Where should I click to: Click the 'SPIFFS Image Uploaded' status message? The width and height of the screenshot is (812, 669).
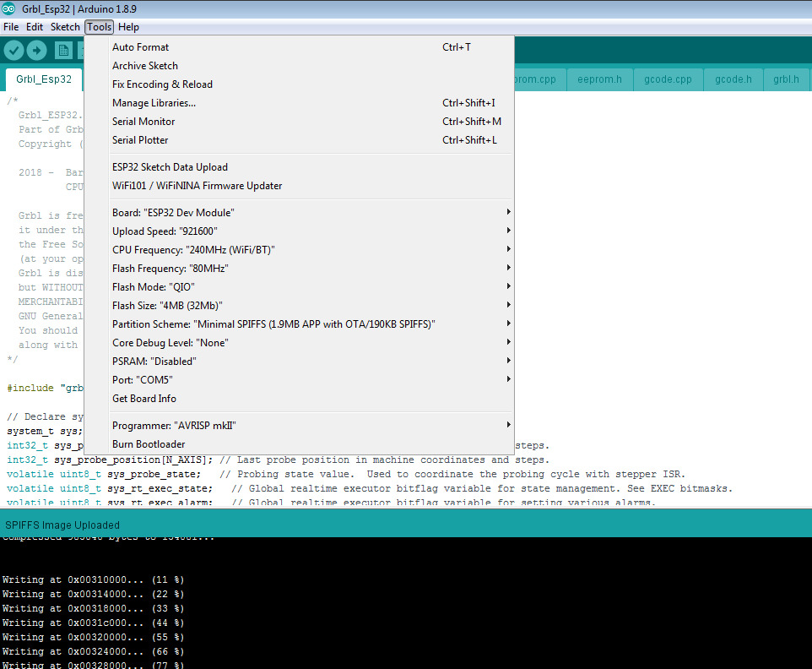(x=62, y=525)
